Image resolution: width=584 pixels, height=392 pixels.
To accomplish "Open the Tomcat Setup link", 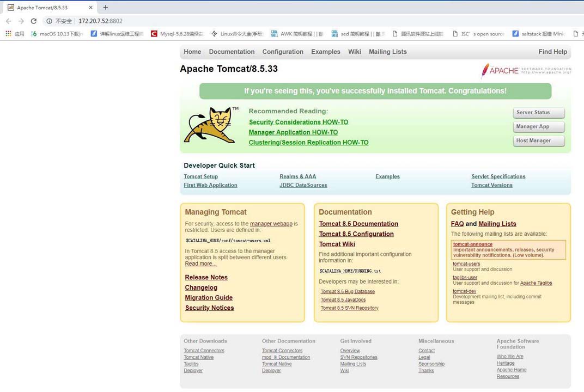I will pos(200,176).
